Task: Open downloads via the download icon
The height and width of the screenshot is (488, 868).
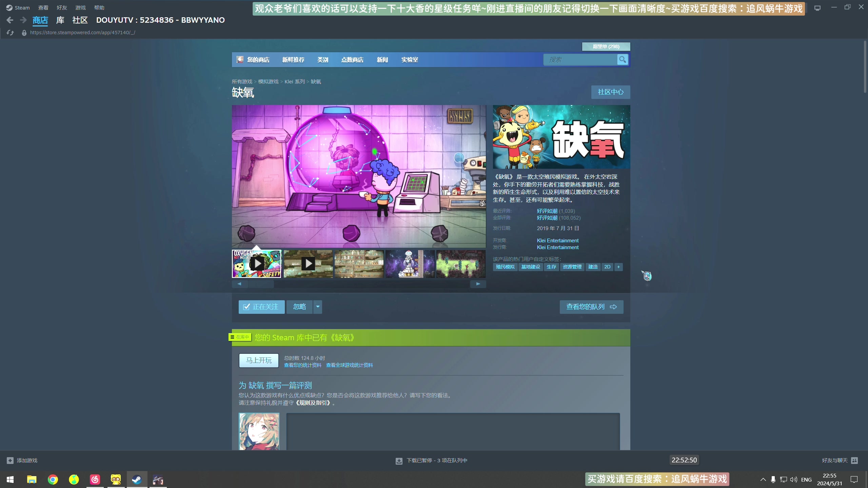Action: point(399,461)
